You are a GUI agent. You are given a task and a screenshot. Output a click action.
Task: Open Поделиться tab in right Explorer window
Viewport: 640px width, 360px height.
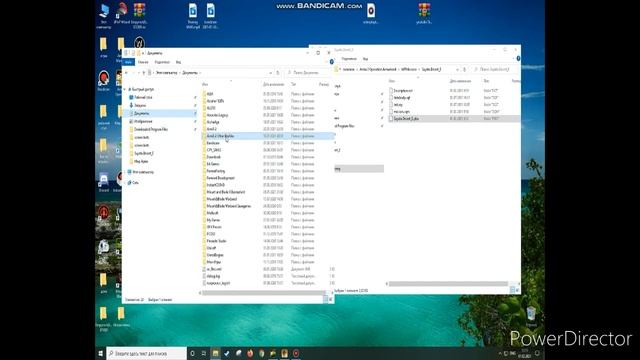pyautogui.click(x=349, y=59)
